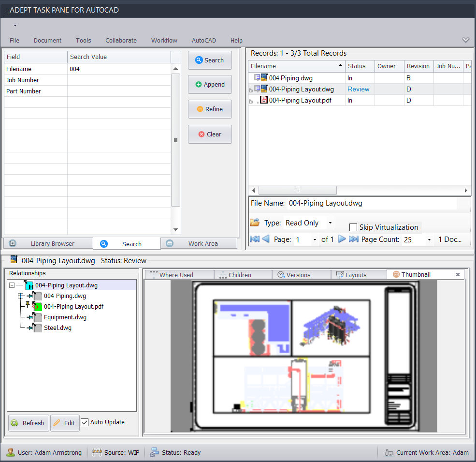Go to first page of records
This screenshot has width=476, height=462.
pyautogui.click(x=254, y=239)
